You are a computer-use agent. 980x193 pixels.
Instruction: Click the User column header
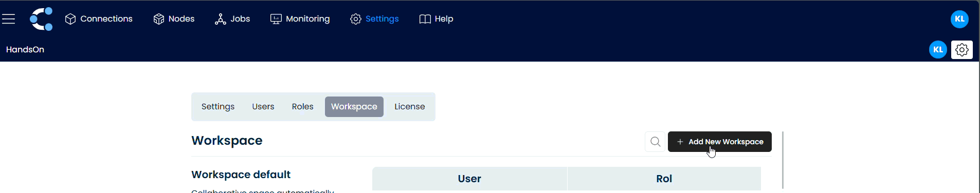469,179
